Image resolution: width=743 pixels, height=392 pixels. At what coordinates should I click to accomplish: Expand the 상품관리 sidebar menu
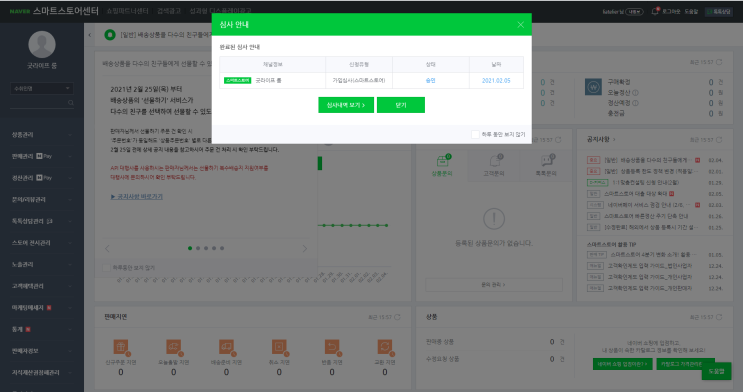click(x=42, y=135)
